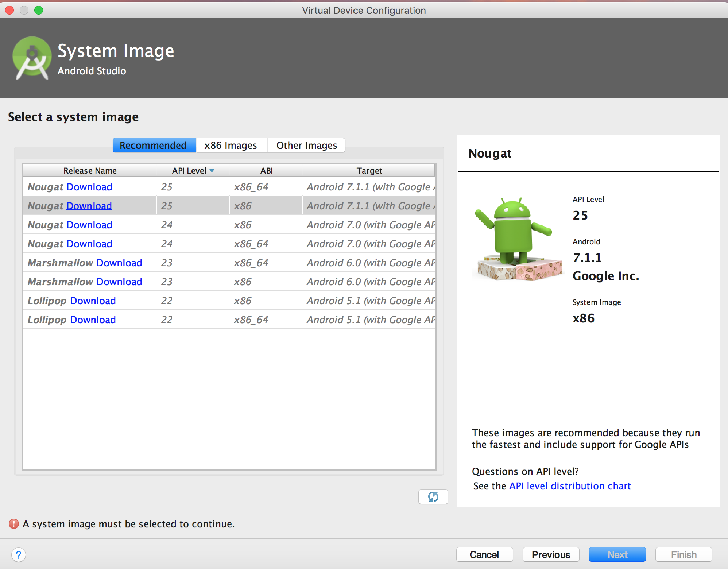Click the Android Studio logo icon
Viewport: 728px width, 569px height.
pyautogui.click(x=32, y=58)
